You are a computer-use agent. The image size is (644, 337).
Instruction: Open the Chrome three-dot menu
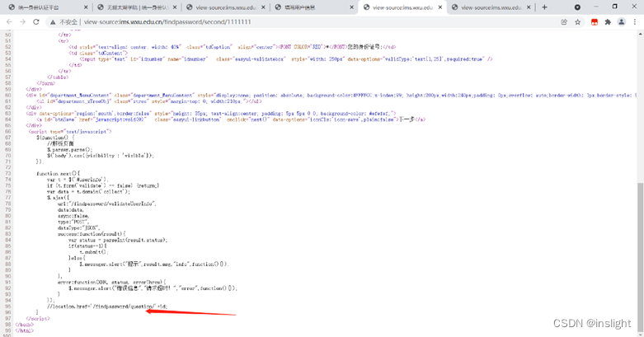[635, 22]
